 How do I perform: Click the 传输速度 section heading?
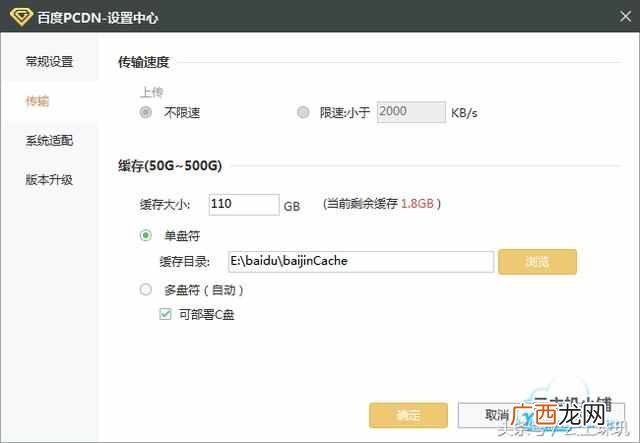pos(143,62)
